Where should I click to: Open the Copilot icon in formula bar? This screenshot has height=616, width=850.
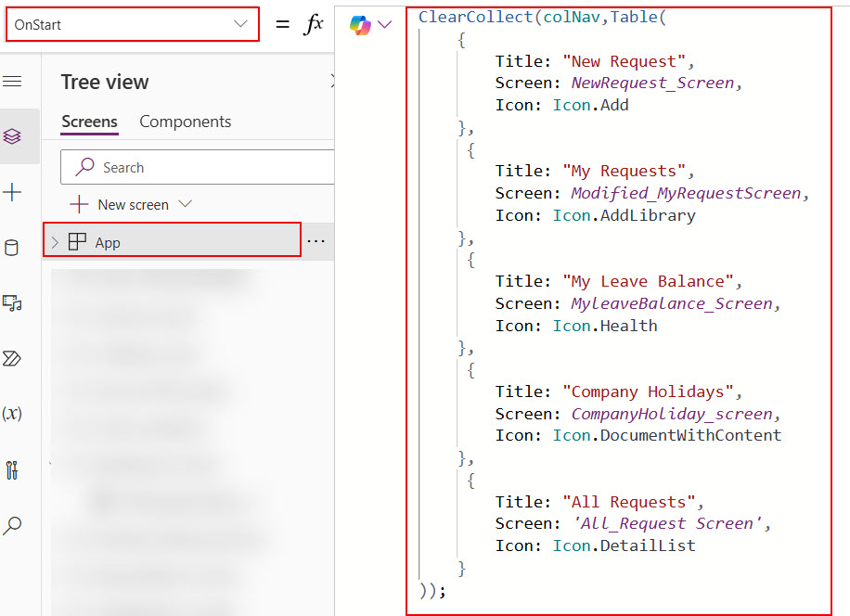(x=360, y=25)
